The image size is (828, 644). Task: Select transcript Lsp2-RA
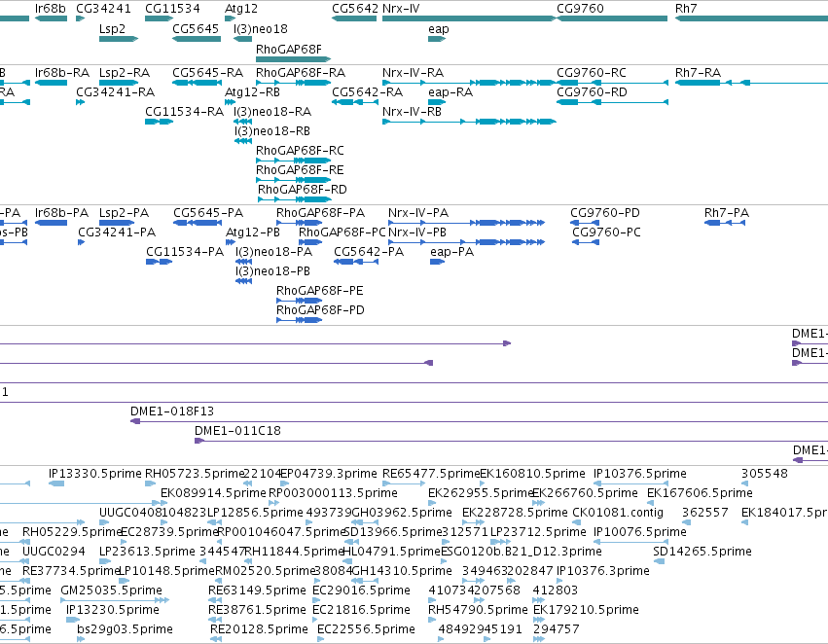[125, 72]
